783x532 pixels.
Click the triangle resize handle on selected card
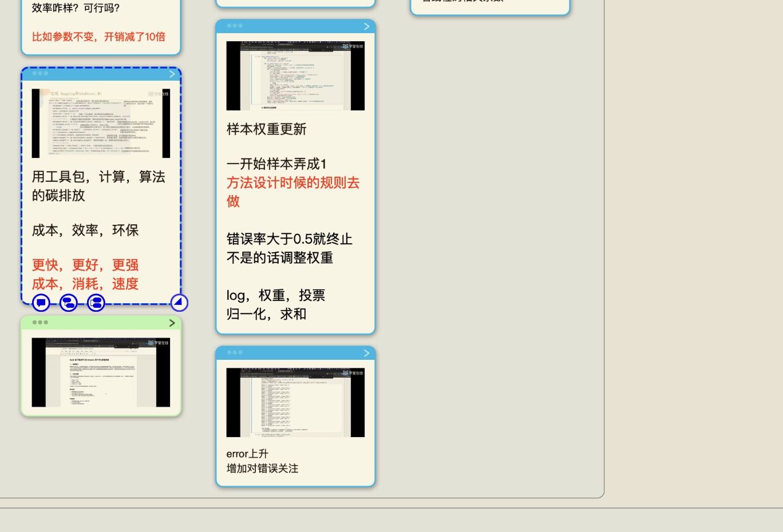click(x=179, y=302)
